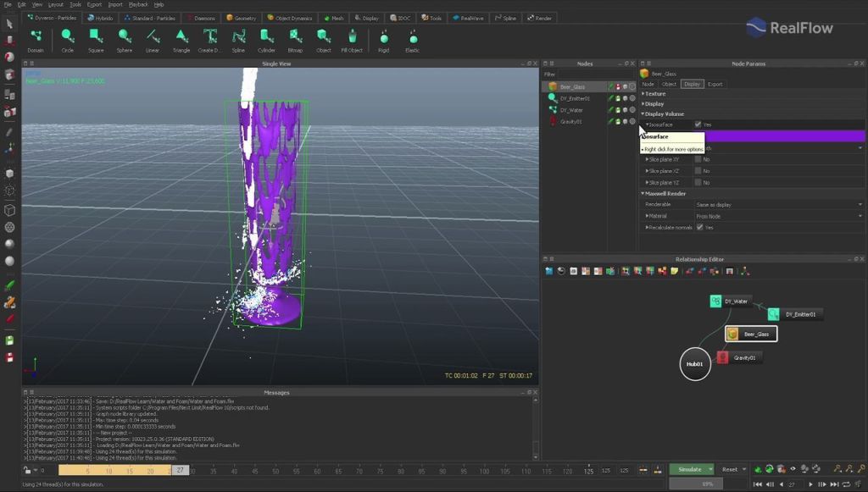868x492 pixels.
Task: Open the Playback menu
Action: pyautogui.click(x=137, y=4)
